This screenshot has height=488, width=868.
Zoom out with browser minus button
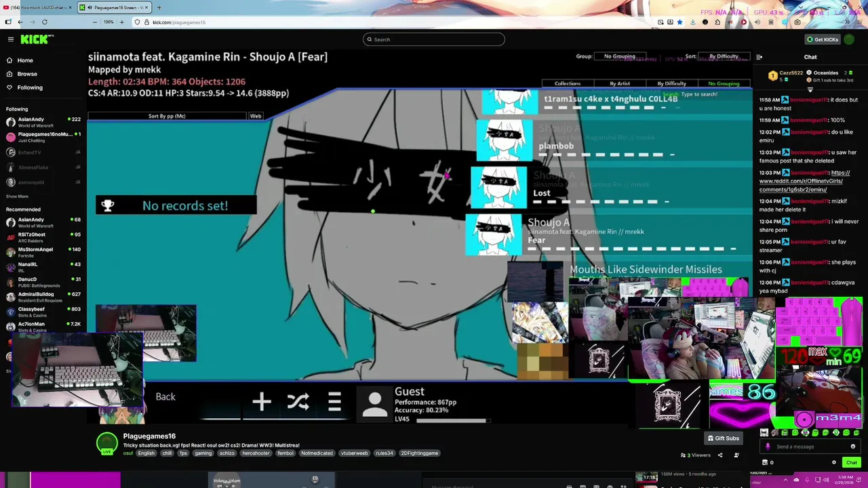95,22
